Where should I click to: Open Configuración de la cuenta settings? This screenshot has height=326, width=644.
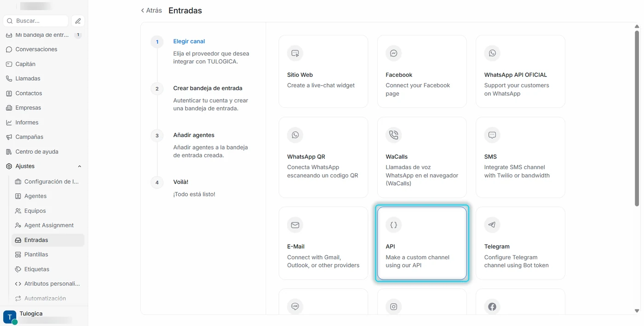coord(47,182)
